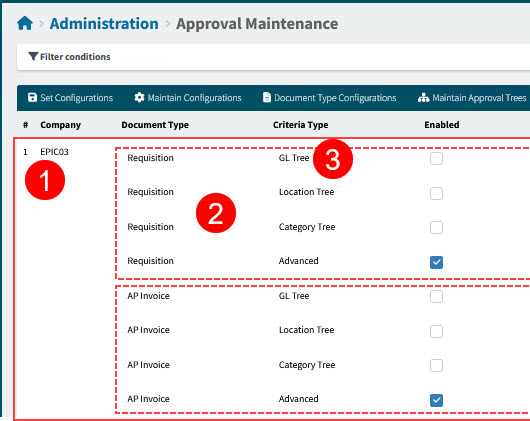Screen dimensions: 530x421
Task: Enable Requisition Location Tree checkbox
Action: 436,193
